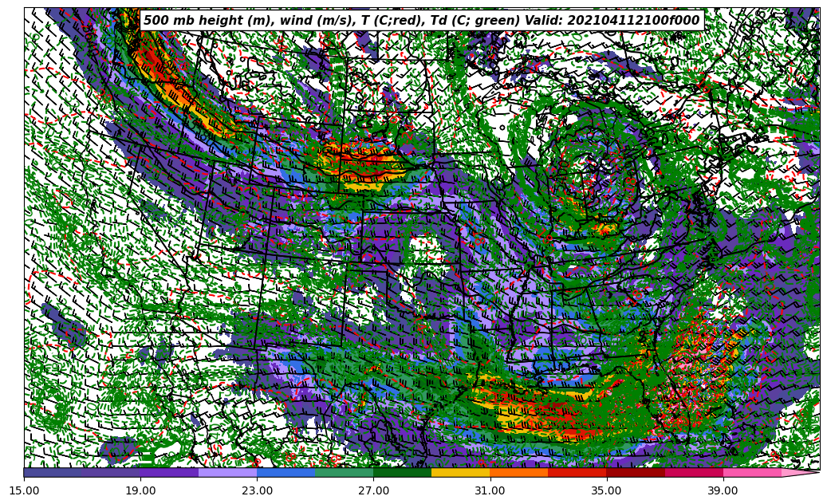Select the orange colorbar segment after 31.00
Image resolution: width=827 pixels, height=504 pixels.
[519, 473]
